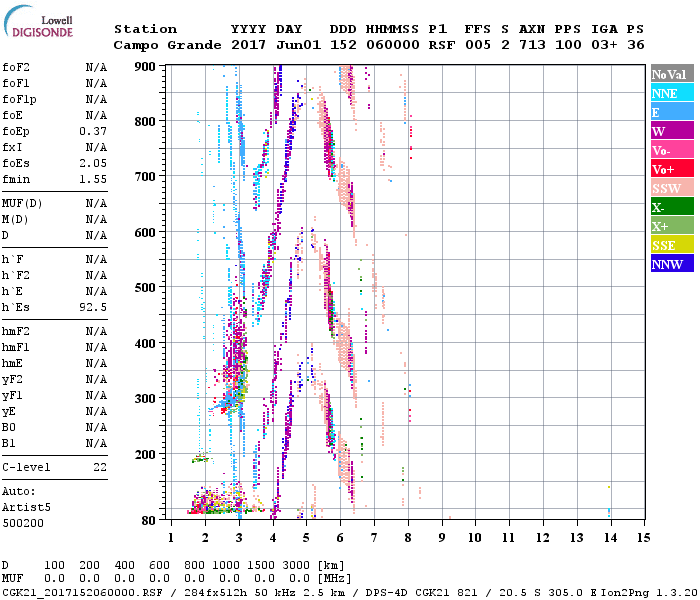700x600 pixels.
Task: Click the 500 km height axis label
Action: [x=145, y=288]
